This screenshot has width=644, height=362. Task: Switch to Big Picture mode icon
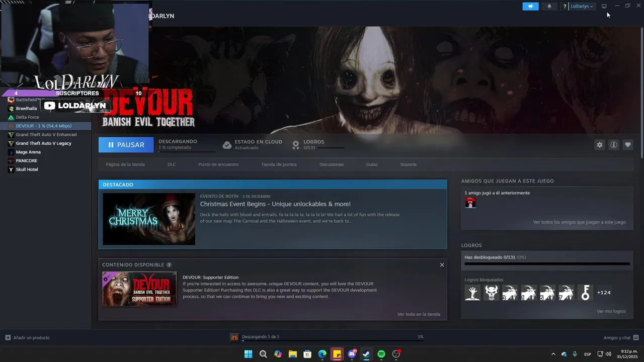coord(604,6)
